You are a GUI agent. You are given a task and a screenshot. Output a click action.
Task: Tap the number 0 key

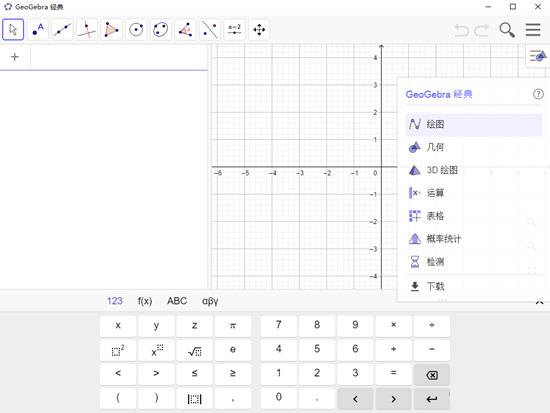click(279, 398)
